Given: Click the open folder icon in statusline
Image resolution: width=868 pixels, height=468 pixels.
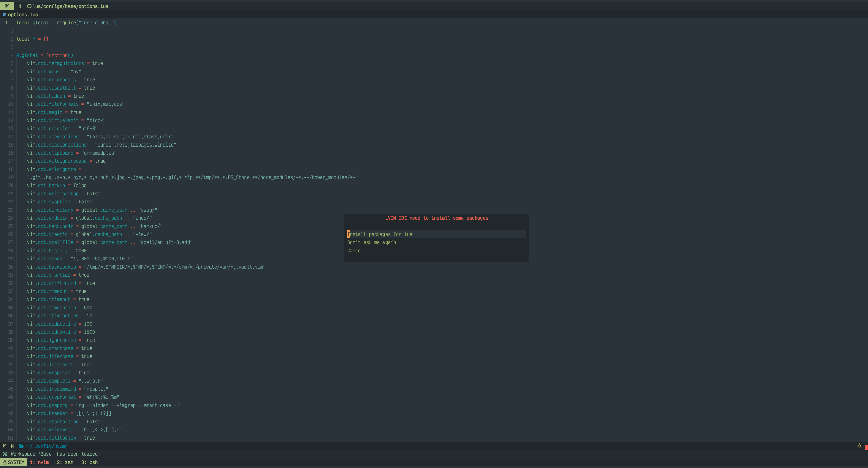Looking at the screenshot, I should click(21, 446).
